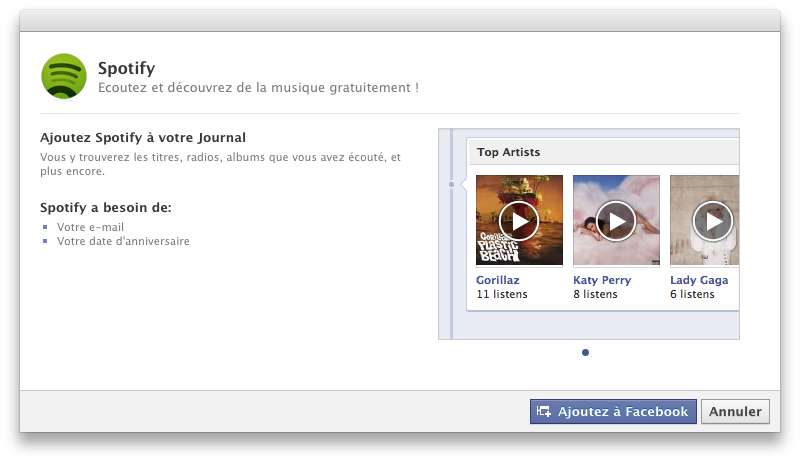Click the '11 listens' count text

click(x=502, y=294)
